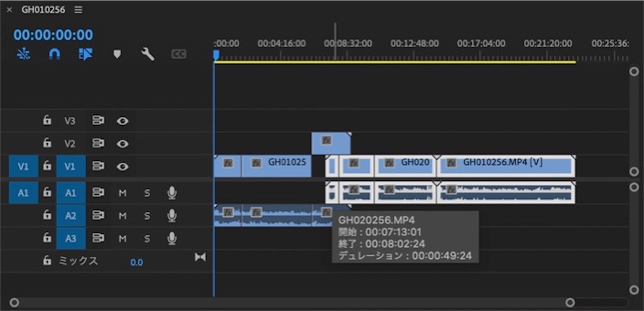644x311 pixels.
Task: Click Mix track go-to-end bowtie icon
Action: 201,257
